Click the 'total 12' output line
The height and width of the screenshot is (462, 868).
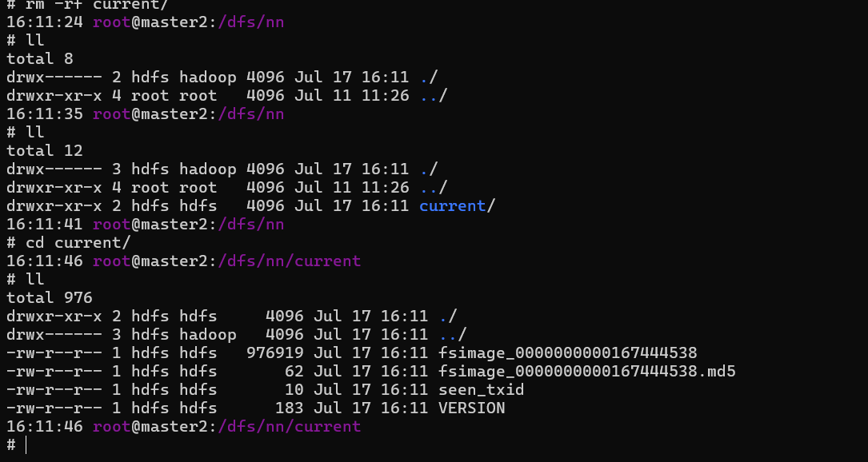[44, 150]
